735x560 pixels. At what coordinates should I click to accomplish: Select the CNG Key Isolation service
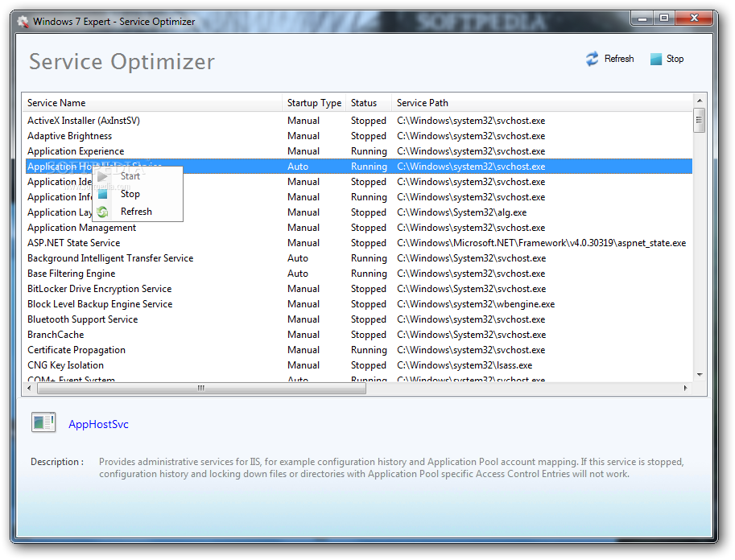click(x=358, y=365)
